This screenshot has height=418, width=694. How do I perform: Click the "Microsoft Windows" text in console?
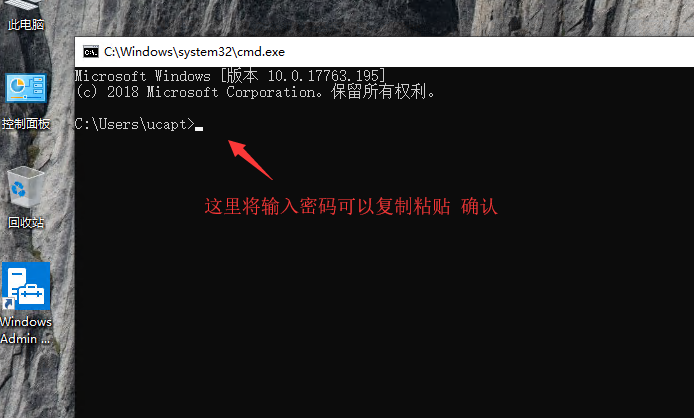[x=143, y=76]
